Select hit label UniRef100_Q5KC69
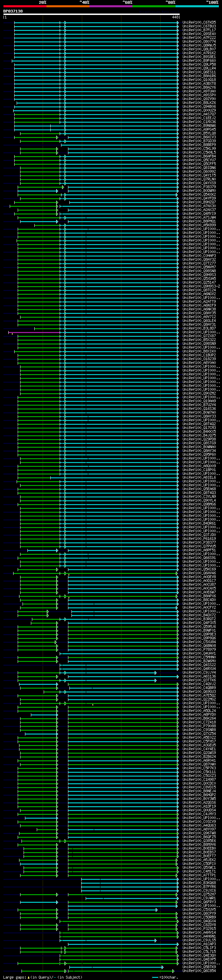 [x=199, y=569]
